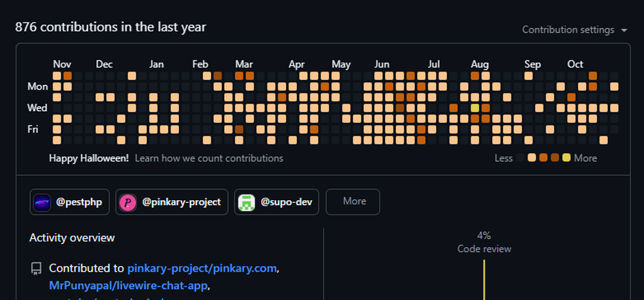644x300 pixels.
Task: Click the yellow legend swatch near 'More'
Action: point(566,158)
